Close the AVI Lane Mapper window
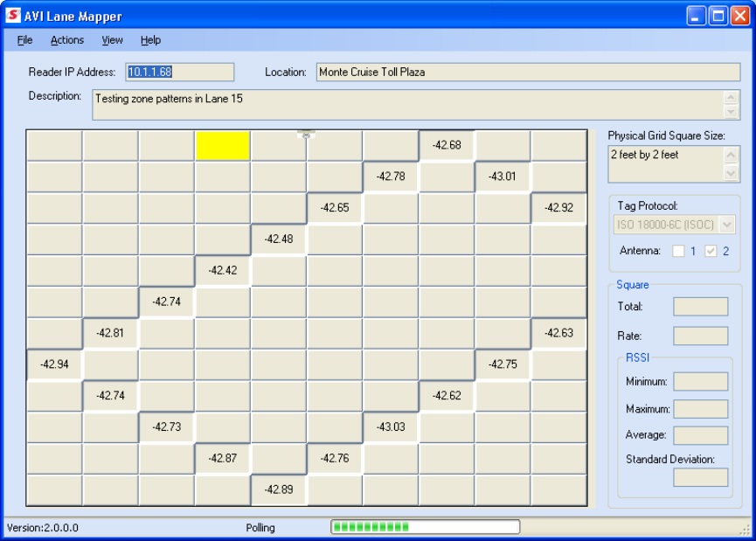This screenshot has height=541, width=756. tap(740, 16)
